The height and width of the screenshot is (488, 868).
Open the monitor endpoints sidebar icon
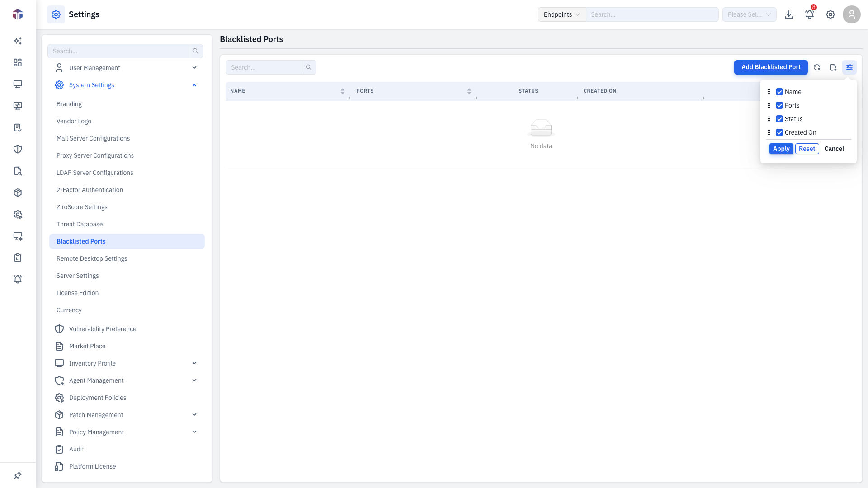(18, 84)
